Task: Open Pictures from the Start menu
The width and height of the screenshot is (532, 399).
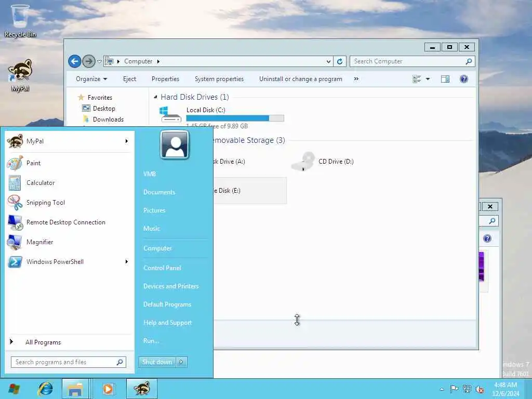Action: tap(154, 210)
